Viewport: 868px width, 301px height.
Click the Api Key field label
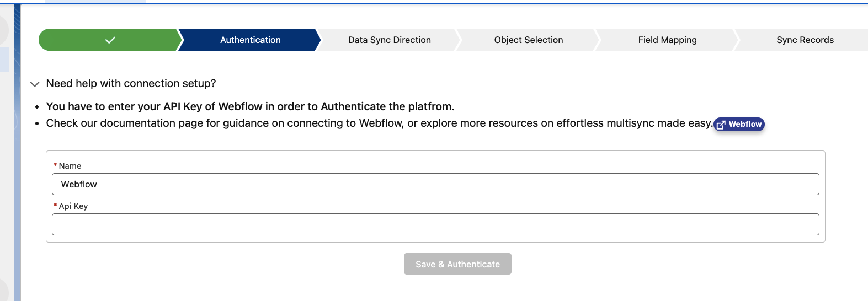click(73, 206)
